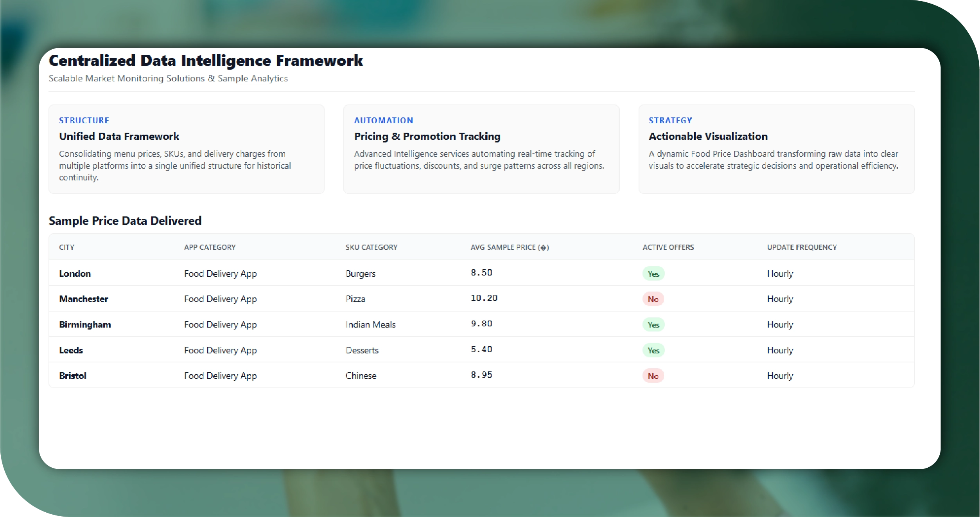Image resolution: width=980 pixels, height=517 pixels.
Task: Click the Yes badge for Birmingham
Action: [x=653, y=324]
